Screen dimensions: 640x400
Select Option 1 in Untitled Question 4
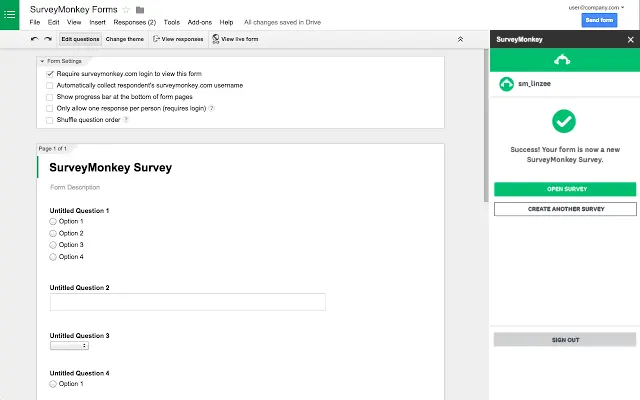[x=53, y=384]
